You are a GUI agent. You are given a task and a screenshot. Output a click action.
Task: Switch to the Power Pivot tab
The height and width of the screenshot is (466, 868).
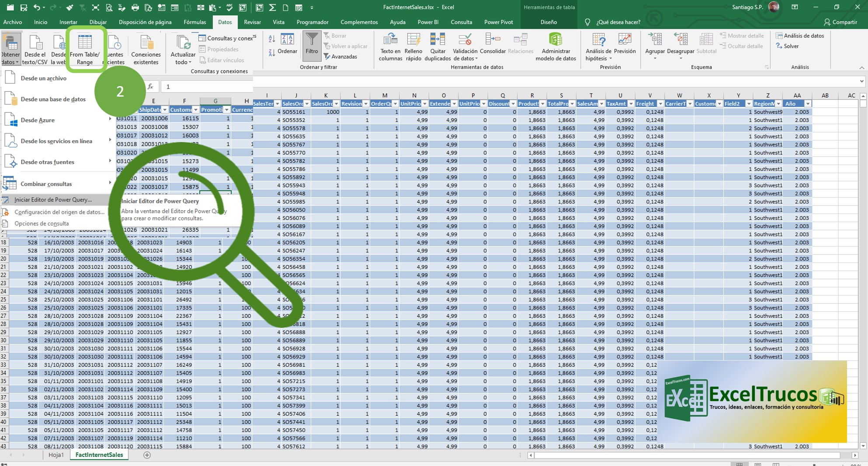click(x=498, y=22)
